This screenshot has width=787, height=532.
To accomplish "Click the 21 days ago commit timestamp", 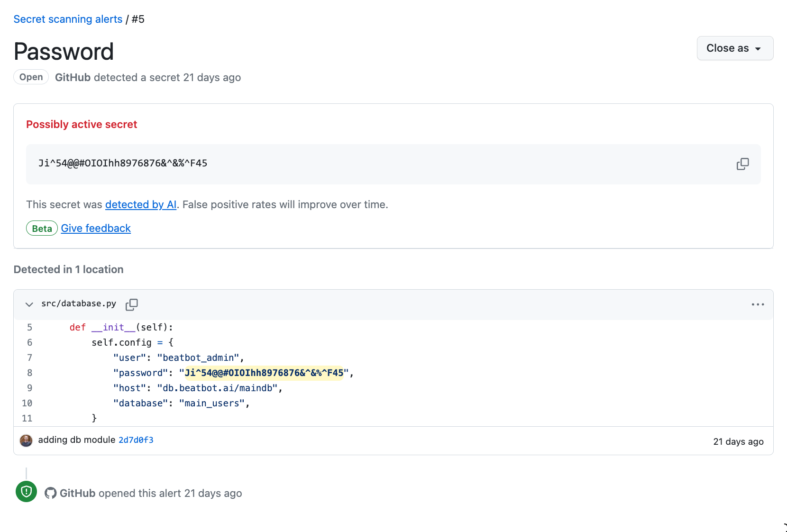I will (738, 441).
